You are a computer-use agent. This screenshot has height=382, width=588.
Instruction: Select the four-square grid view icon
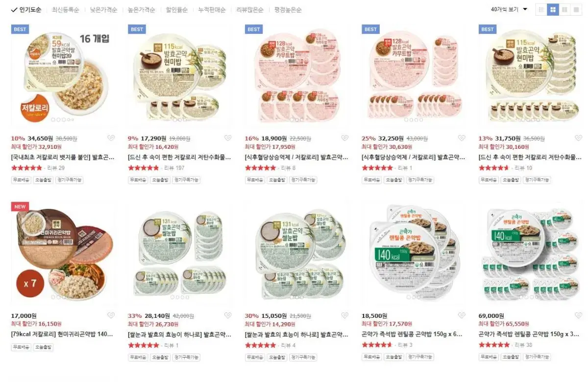[x=553, y=9]
